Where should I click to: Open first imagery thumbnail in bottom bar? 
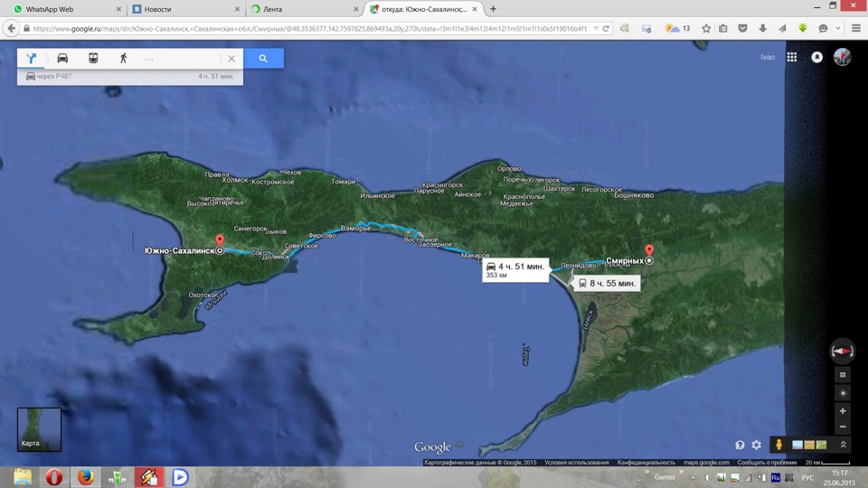coord(797,445)
